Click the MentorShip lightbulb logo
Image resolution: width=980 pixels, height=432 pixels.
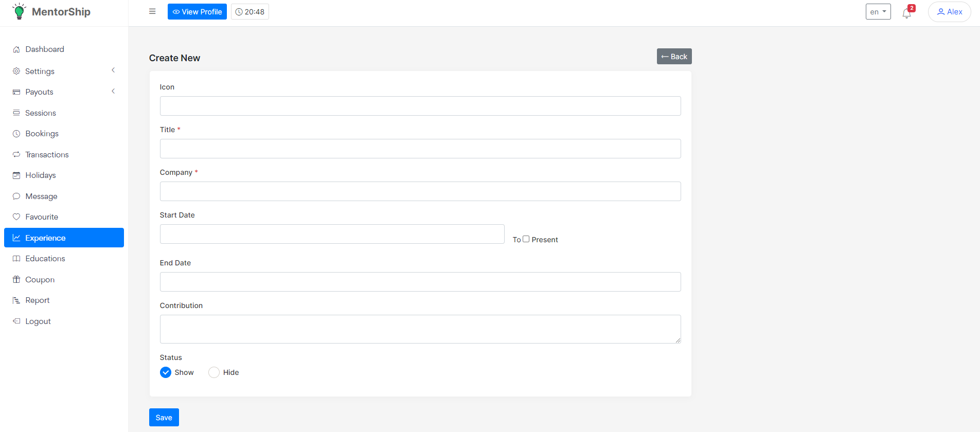19,11
